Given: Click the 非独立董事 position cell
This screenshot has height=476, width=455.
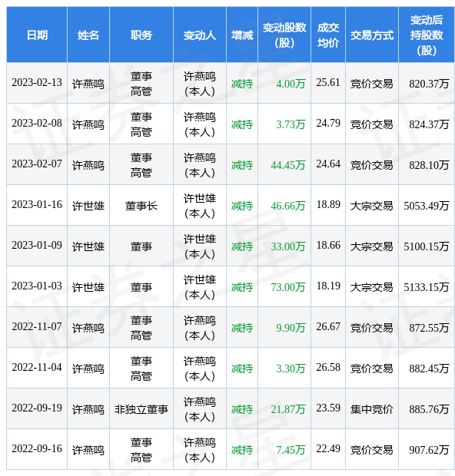Looking at the screenshot, I should click(x=141, y=409).
